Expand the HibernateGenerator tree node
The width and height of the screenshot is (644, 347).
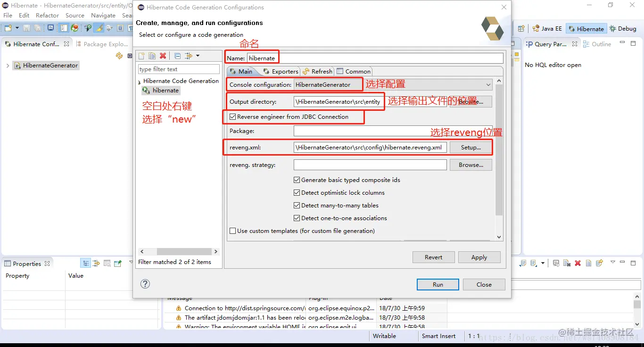click(x=8, y=66)
